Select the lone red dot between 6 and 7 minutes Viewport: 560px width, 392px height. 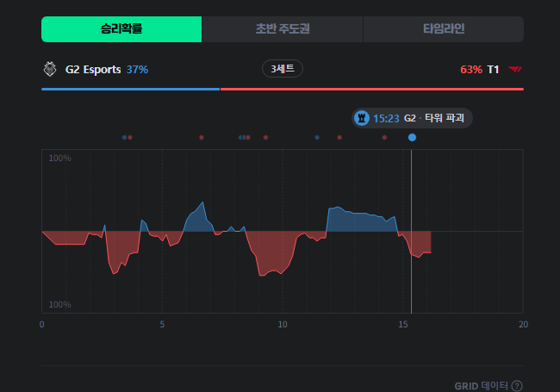202,138
